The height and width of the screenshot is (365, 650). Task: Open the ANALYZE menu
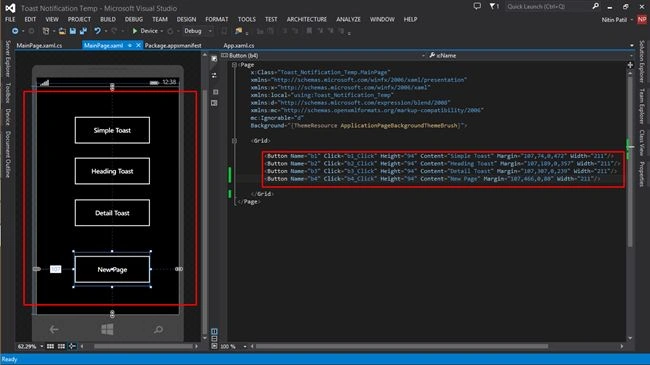[x=348, y=19]
